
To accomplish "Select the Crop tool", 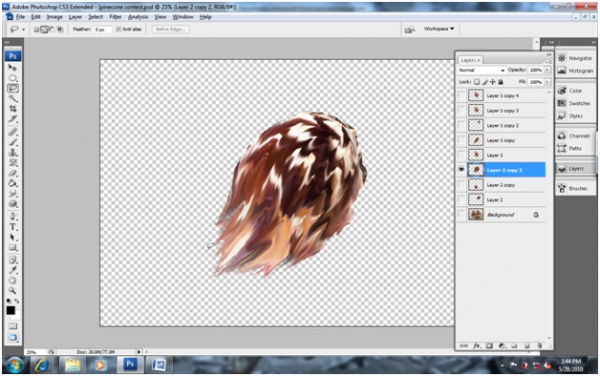I will tap(13, 109).
